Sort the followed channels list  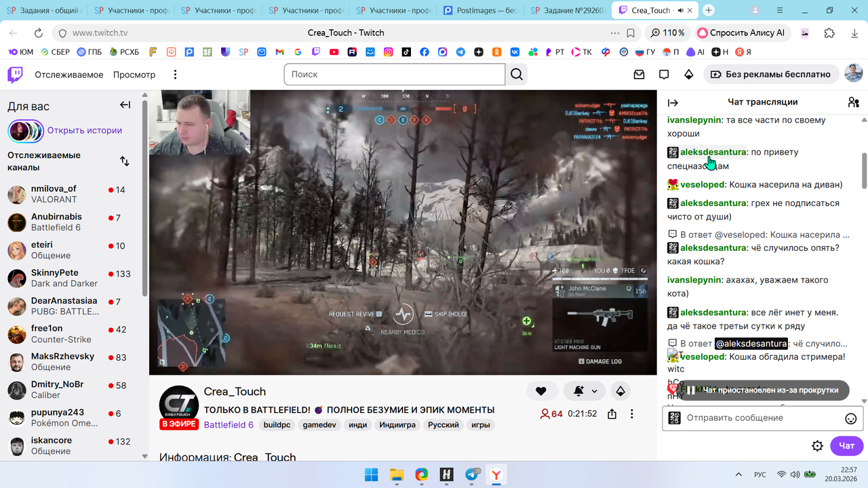[125, 161]
